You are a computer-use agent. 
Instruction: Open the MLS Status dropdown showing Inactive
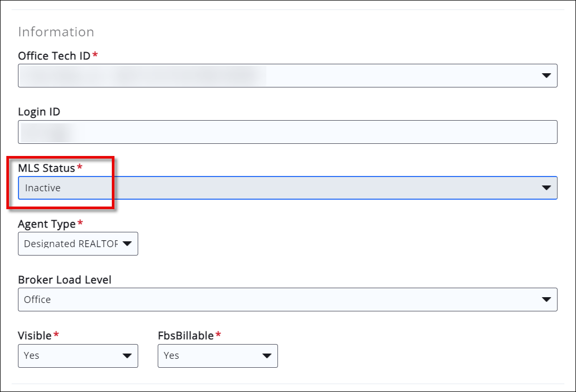(x=288, y=188)
